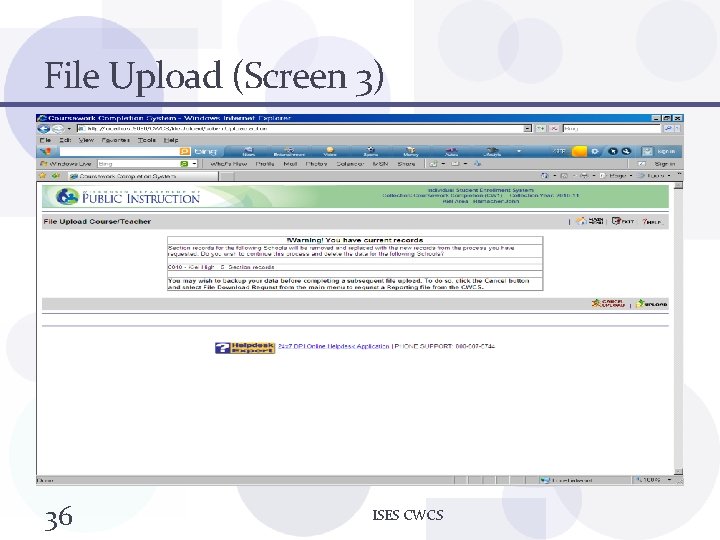Click the vertical scrollbar up arrow
This screenshot has width=720, height=540.
point(679,186)
